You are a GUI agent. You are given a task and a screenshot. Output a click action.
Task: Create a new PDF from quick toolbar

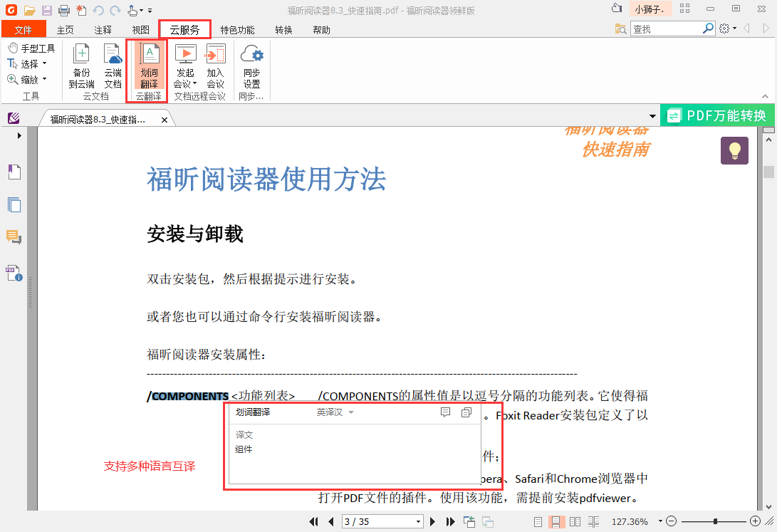[81, 10]
